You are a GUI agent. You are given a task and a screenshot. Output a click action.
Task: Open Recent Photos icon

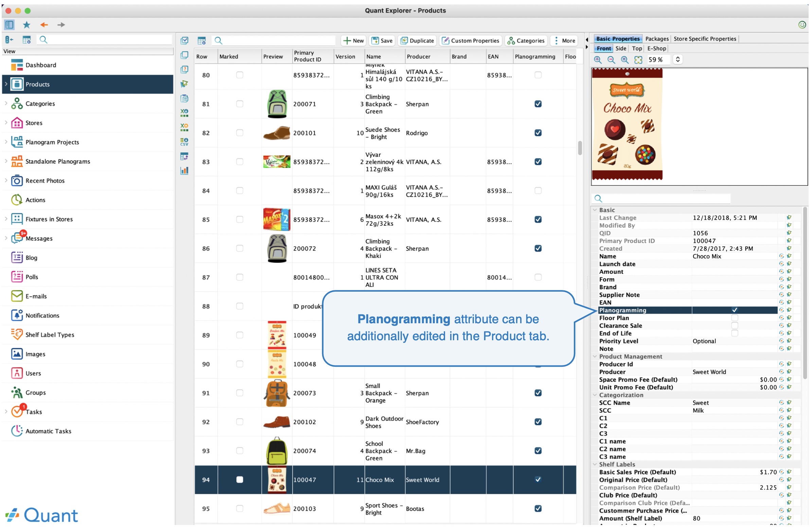[x=17, y=180]
